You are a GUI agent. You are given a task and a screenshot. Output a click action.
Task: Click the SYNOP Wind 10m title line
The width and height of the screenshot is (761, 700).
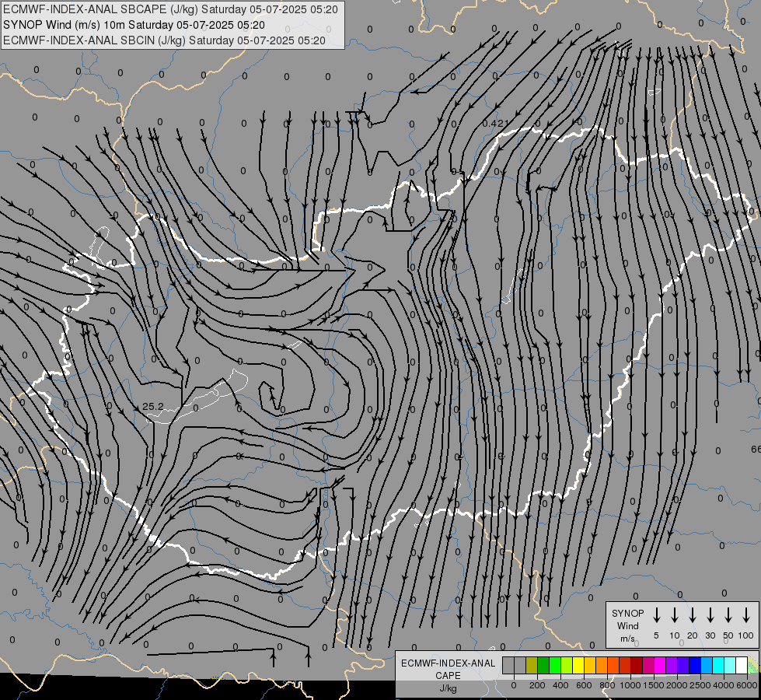coord(134,25)
